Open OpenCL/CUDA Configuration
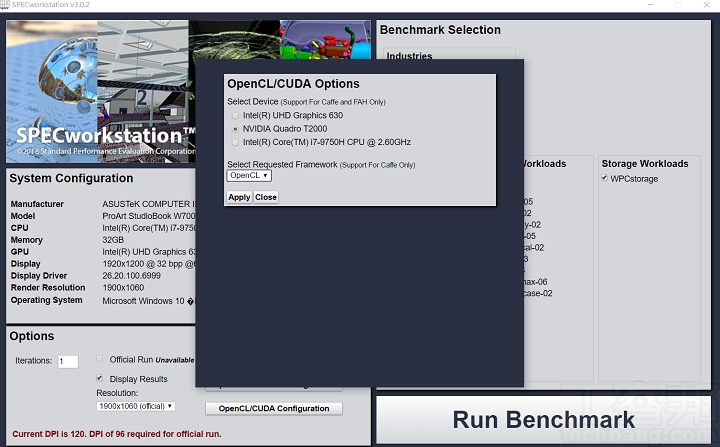 [x=274, y=408]
